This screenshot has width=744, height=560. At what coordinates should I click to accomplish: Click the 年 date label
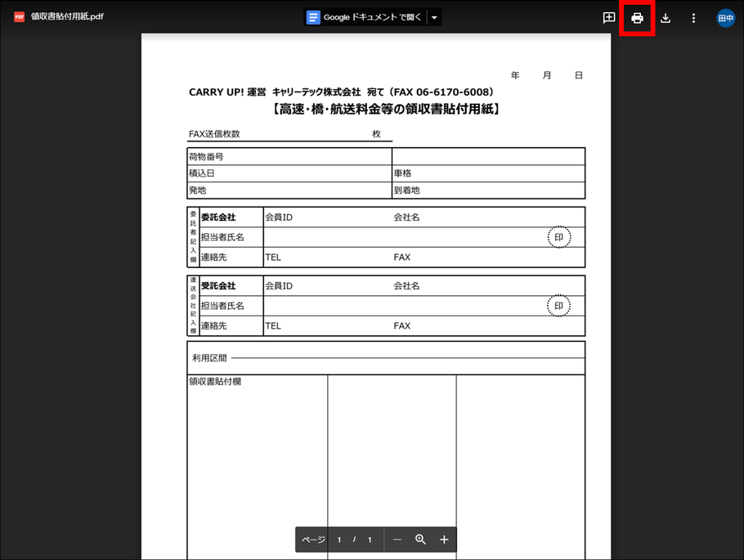[x=515, y=75]
